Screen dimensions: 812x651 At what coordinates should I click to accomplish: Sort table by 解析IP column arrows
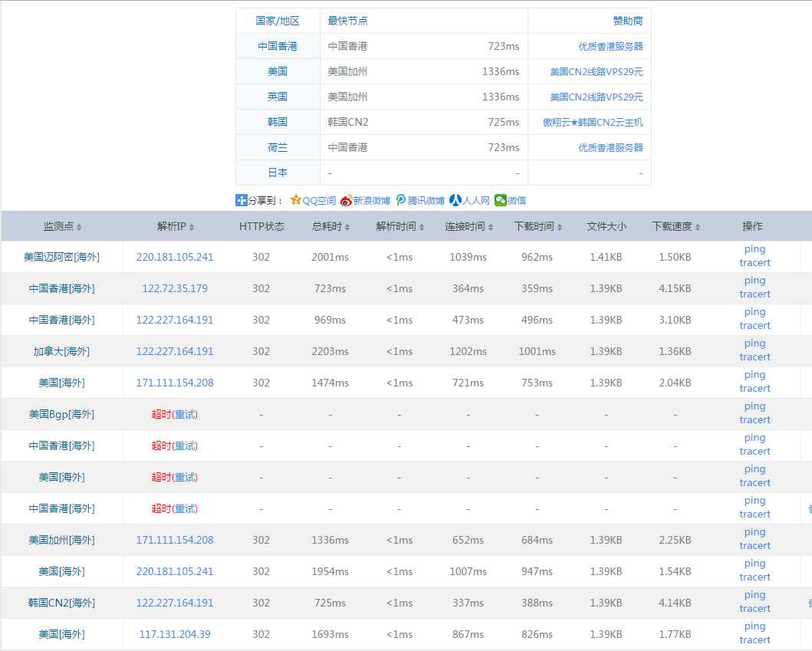click(192, 227)
